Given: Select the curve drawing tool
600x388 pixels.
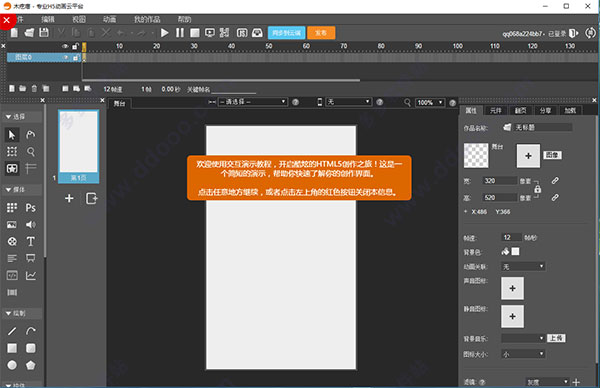Looking at the screenshot, I should click(31, 331).
